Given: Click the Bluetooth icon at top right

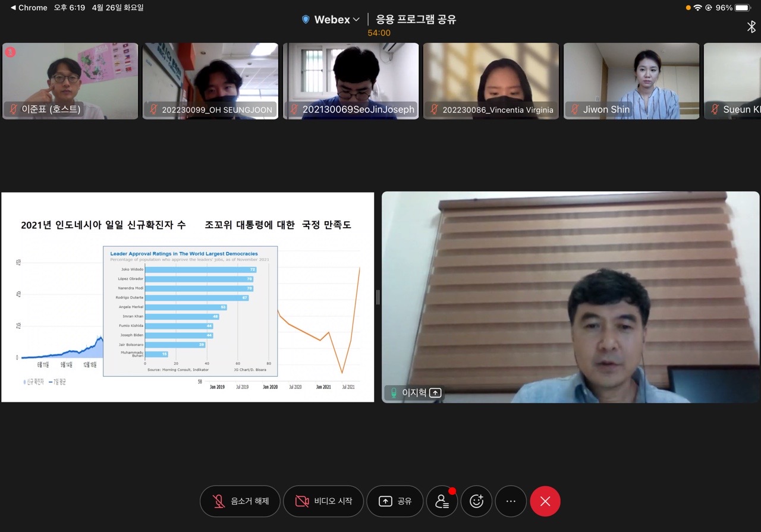Looking at the screenshot, I should (751, 27).
